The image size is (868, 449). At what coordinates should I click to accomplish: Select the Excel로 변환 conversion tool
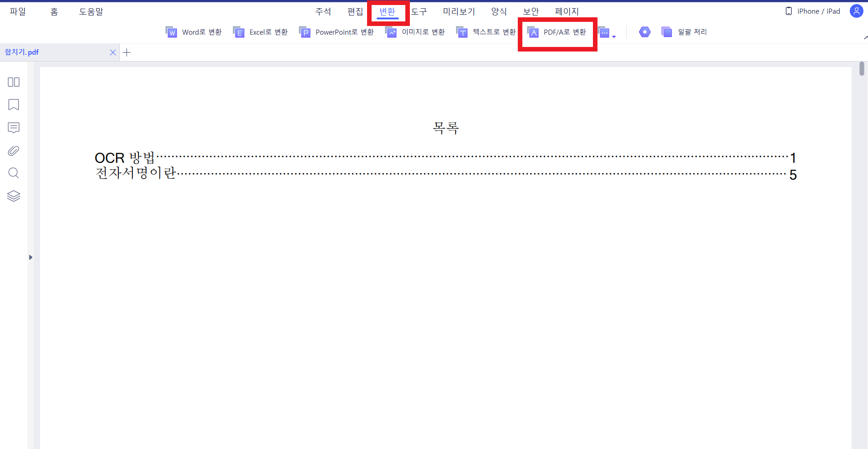coord(260,32)
